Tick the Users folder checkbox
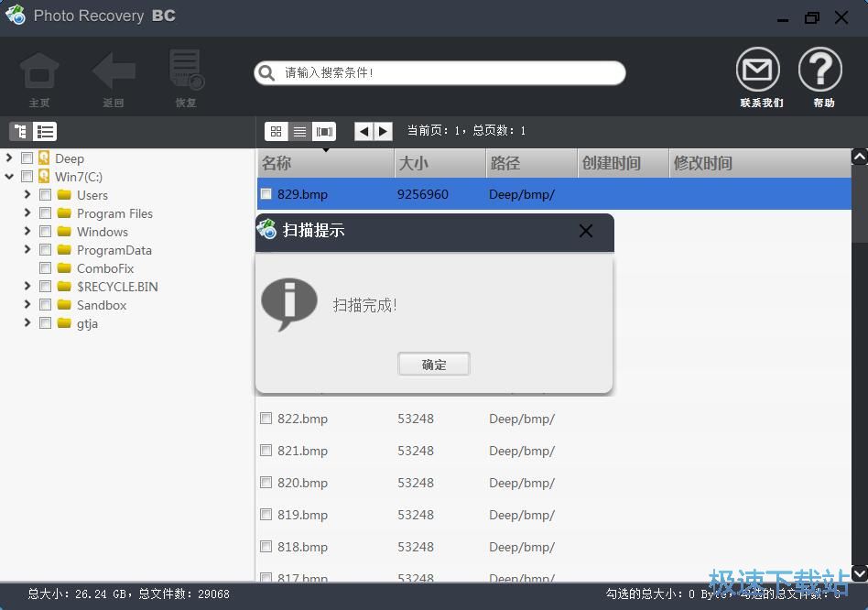 click(x=46, y=195)
